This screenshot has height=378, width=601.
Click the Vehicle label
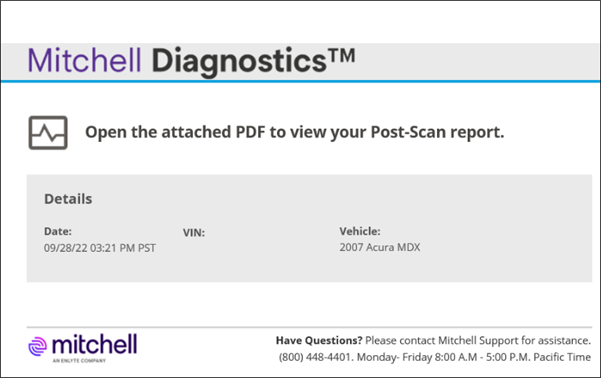(x=360, y=231)
